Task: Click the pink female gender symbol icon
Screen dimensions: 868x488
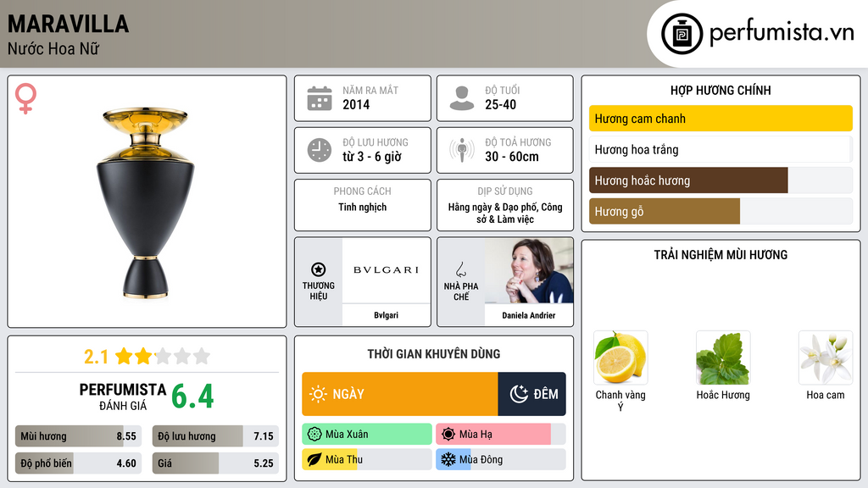Action: 25,98
